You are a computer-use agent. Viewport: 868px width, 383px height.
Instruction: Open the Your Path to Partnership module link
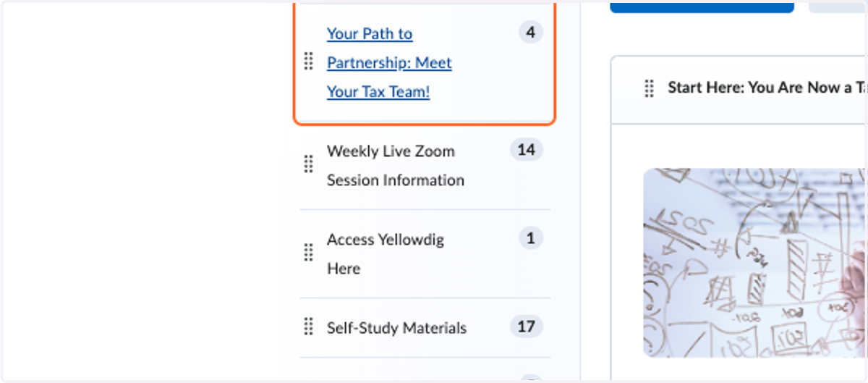tap(389, 62)
